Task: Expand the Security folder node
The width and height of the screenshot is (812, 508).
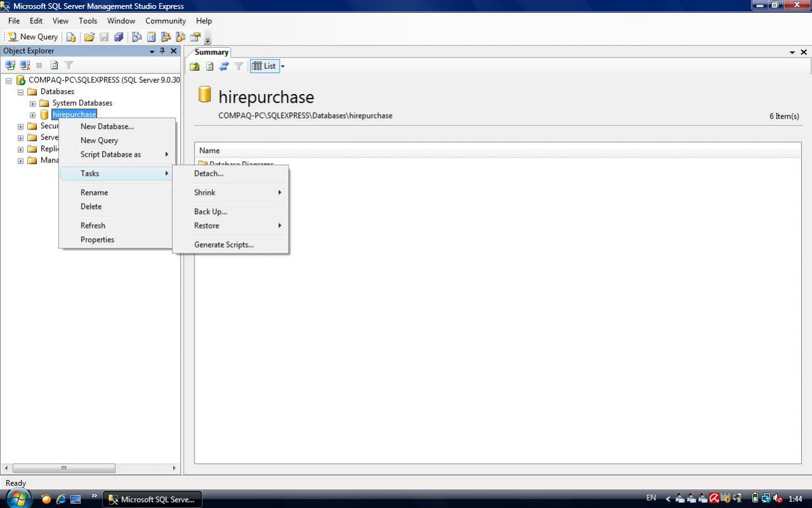Action: [20, 126]
